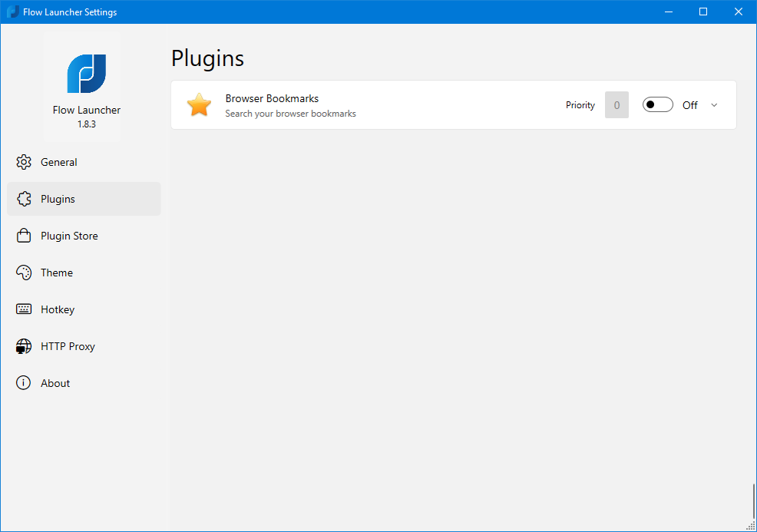
Task: Click the General gear icon
Action: (x=24, y=162)
